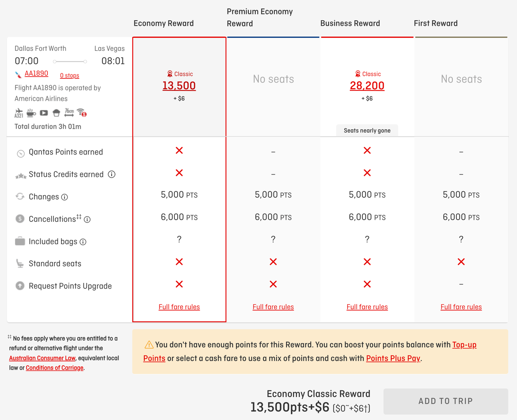This screenshot has height=420, width=517.
Task: Select the Business Reward 28,200 points fare
Action: (367, 86)
